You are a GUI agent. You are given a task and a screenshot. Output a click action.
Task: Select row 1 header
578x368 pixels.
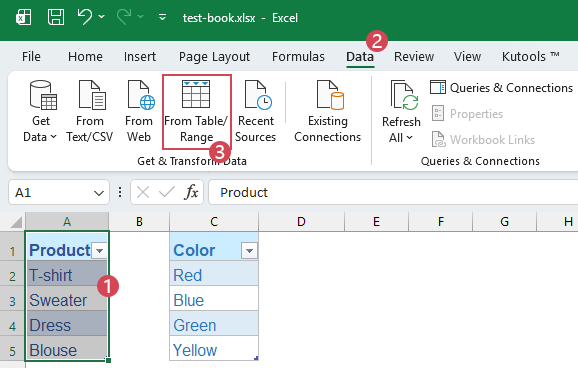[13, 246]
